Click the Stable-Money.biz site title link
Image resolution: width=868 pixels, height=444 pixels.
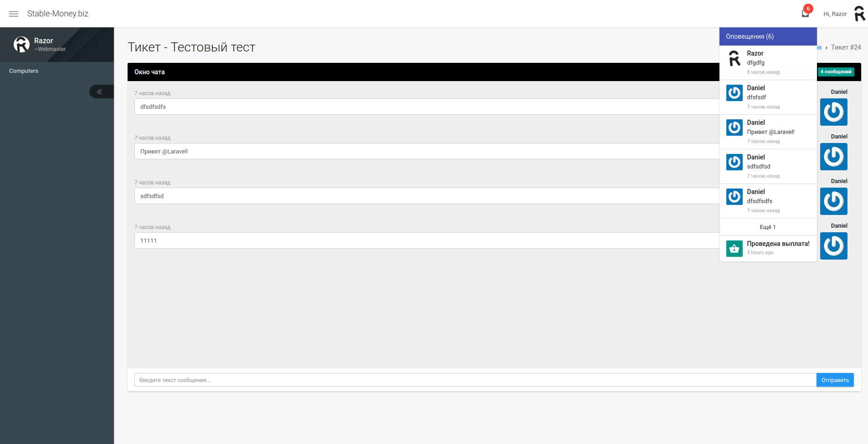click(58, 14)
